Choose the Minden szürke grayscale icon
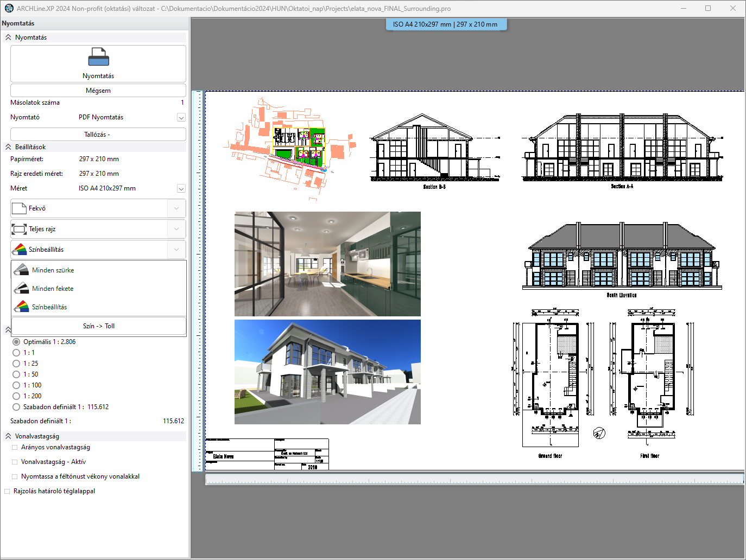 [x=21, y=270]
